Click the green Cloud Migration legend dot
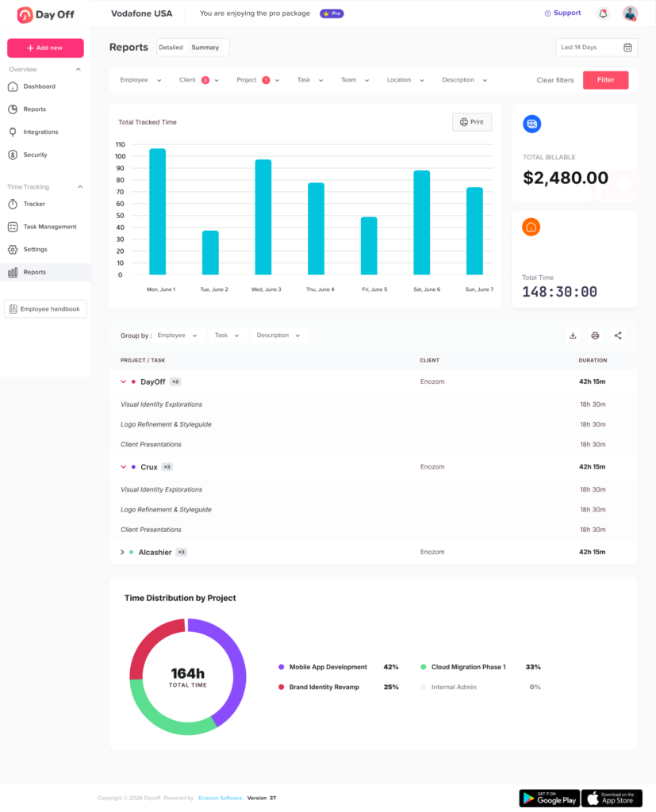Viewport: 656px width, 812px height. tap(424, 667)
